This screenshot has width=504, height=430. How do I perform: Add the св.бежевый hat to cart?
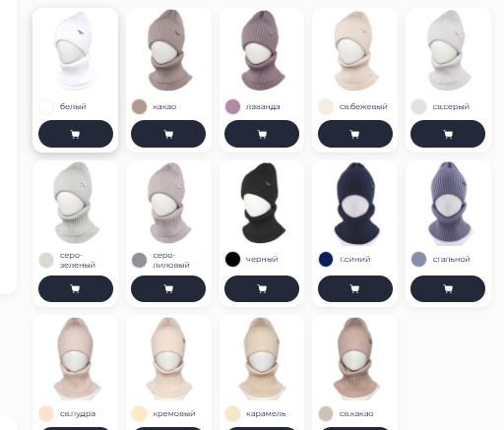(x=355, y=134)
